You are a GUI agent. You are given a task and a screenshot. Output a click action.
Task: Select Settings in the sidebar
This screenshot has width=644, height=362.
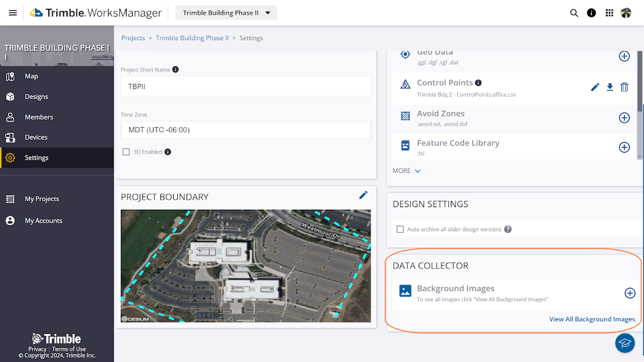click(x=57, y=157)
